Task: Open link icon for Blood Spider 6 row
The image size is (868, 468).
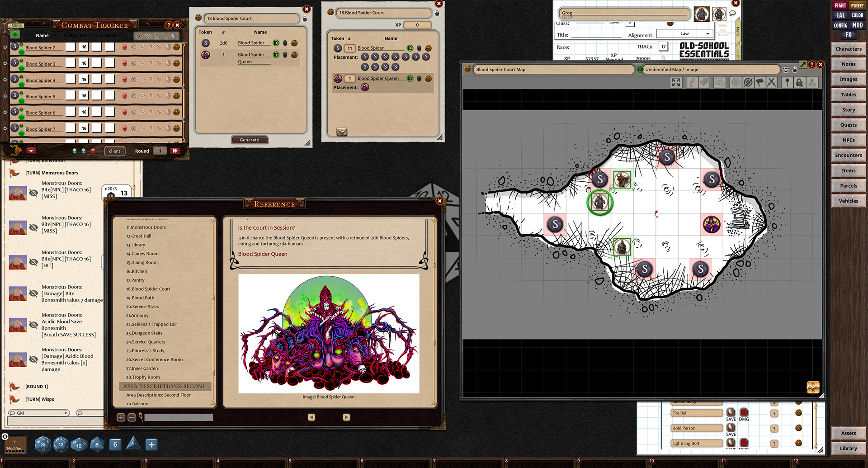Action: tap(176, 112)
